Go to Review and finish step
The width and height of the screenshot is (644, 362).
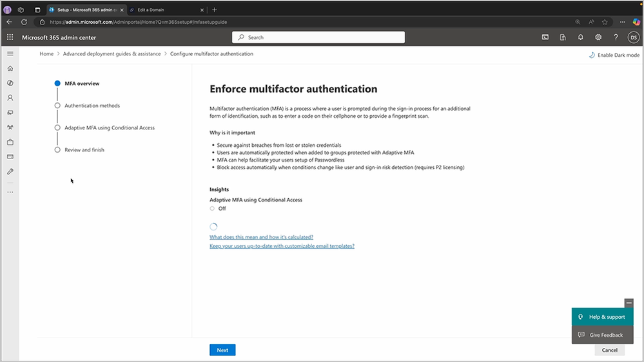click(84, 150)
